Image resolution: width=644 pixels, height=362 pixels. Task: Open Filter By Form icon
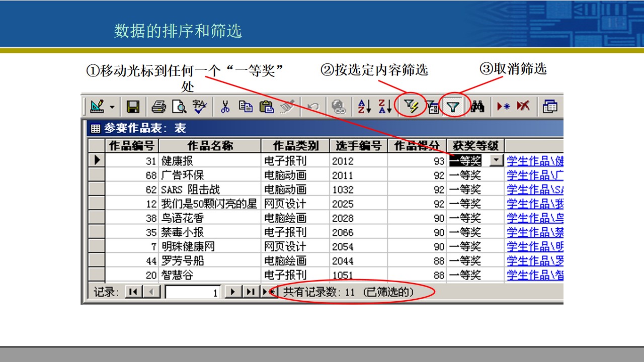click(x=433, y=107)
